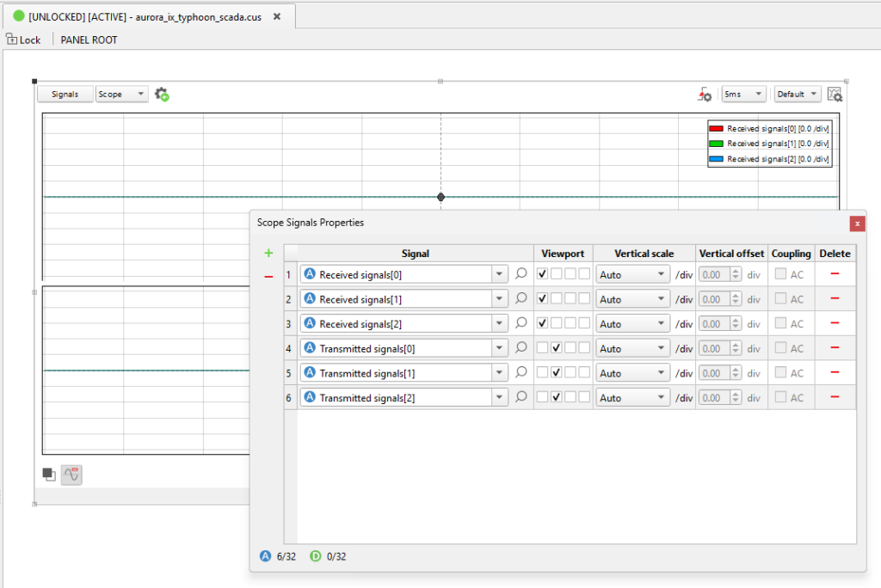Screen dimensions: 881x588
Task: Open the trigger settings icon
Action: 704,95
